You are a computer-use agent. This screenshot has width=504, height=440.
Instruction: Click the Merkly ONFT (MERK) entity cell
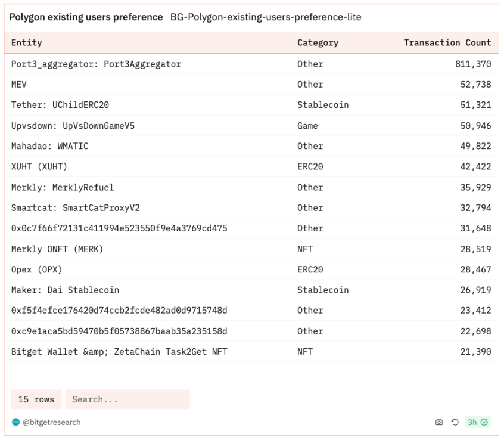57,249
